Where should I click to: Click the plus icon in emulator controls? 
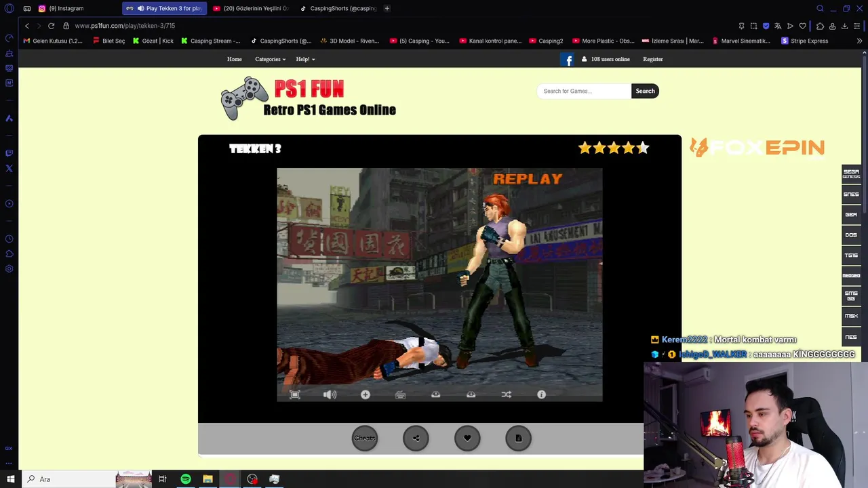pyautogui.click(x=366, y=394)
